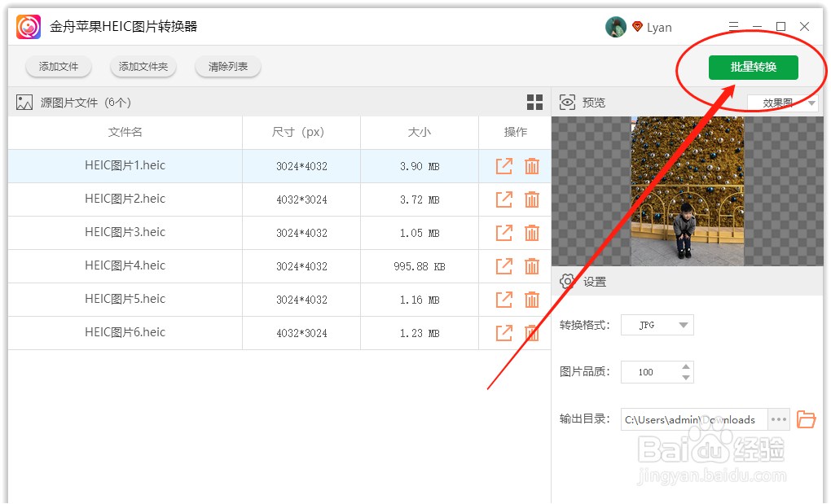This screenshot has width=831, height=504.
Task: Click 添加文件 to add files
Action: click(58, 68)
